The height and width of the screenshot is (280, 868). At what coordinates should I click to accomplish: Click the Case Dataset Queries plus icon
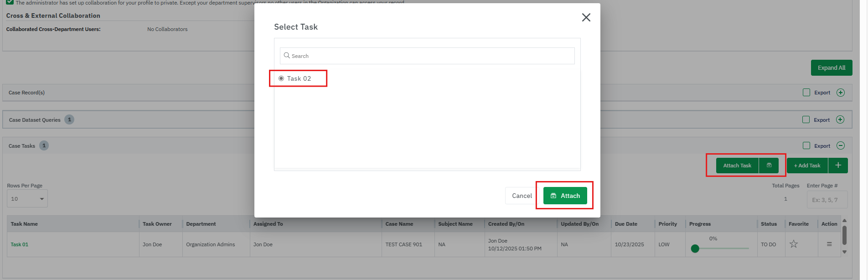(x=841, y=119)
